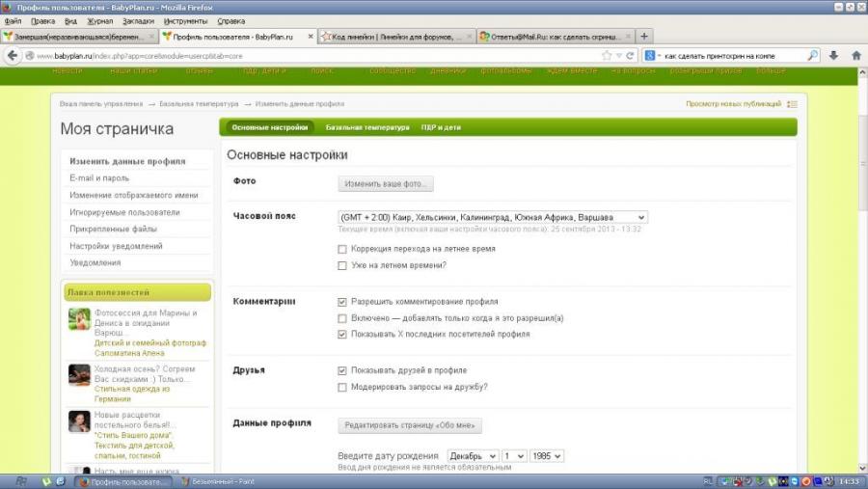
Task: Open Прикрепленные файлы link
Action: 113,230
